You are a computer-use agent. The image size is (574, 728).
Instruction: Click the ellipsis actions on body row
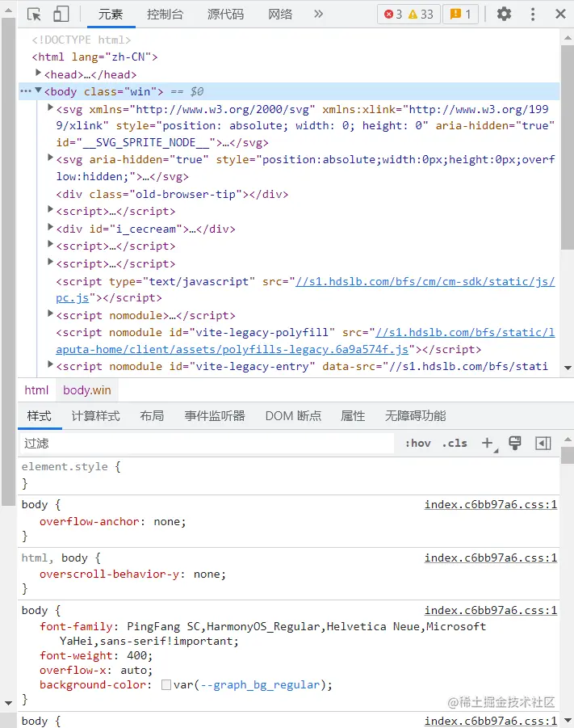[x=26, y=91]
